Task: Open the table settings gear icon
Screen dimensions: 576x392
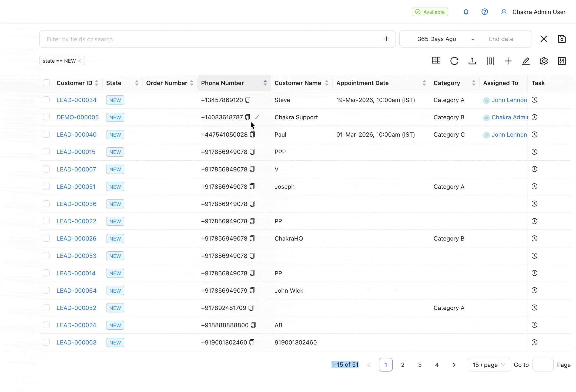Action: (x=544, y=61)
